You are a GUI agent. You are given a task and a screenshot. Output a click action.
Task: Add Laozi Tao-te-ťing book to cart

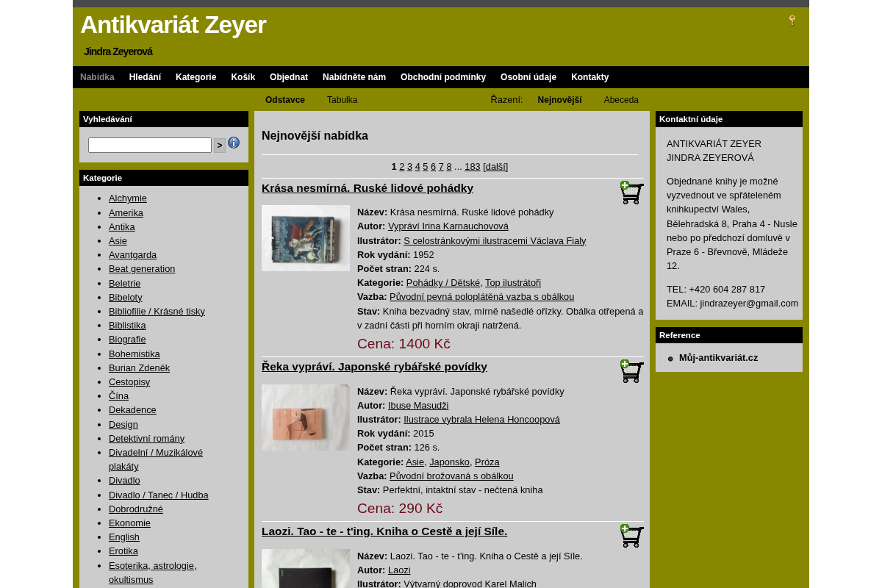click(x=631, y=536)
